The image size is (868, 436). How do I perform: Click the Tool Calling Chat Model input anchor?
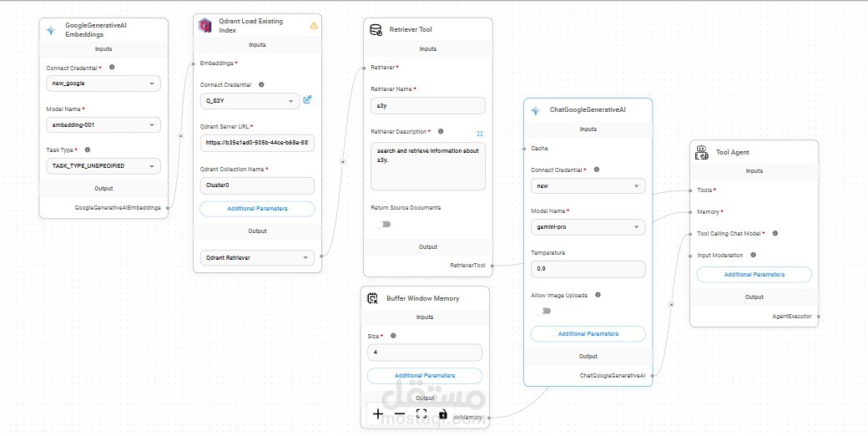690,234
